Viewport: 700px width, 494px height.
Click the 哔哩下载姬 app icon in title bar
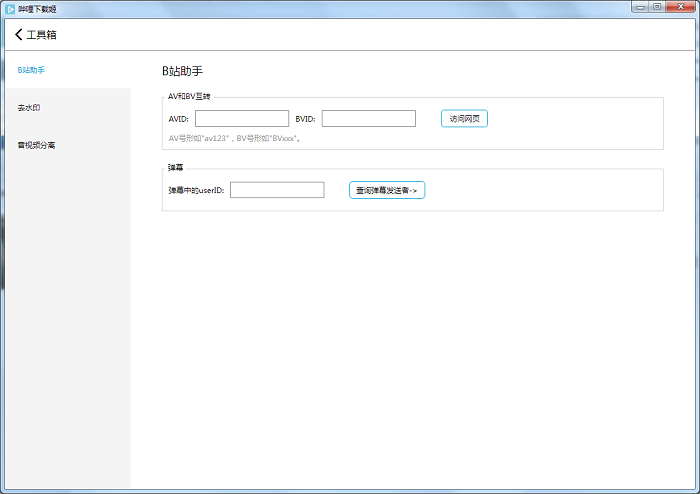(x=9, y=7)
